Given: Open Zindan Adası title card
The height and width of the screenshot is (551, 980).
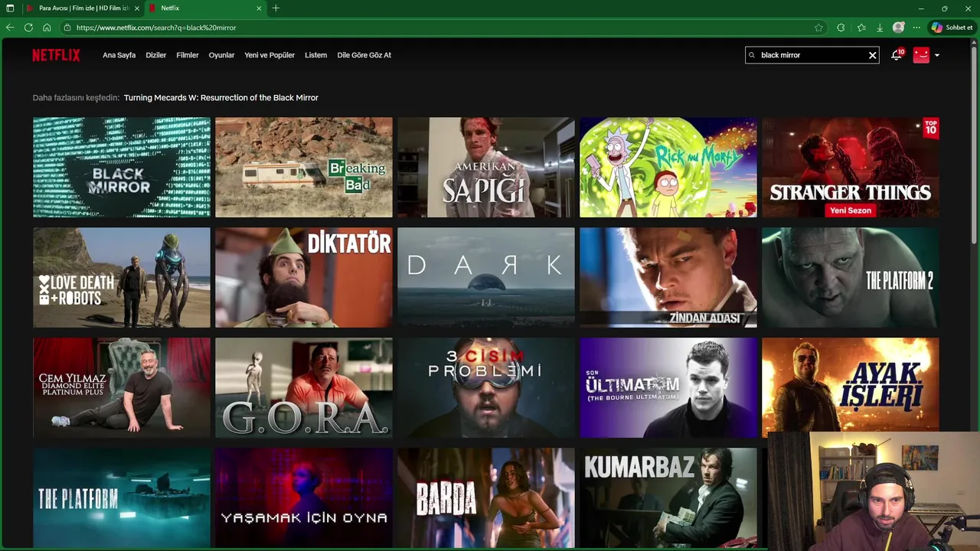Looking at the screenshot, I should pyautogui.click(x=668, y=278).
